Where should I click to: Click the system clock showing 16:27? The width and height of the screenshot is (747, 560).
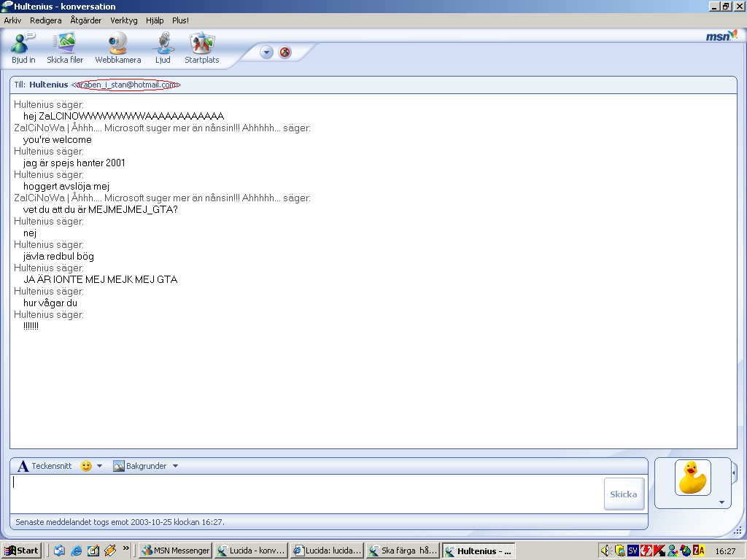[x=725, y=551]
